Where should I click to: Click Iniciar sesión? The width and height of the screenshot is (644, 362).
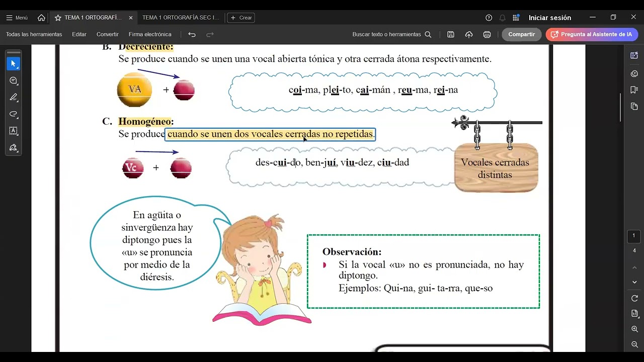[550, 18]
